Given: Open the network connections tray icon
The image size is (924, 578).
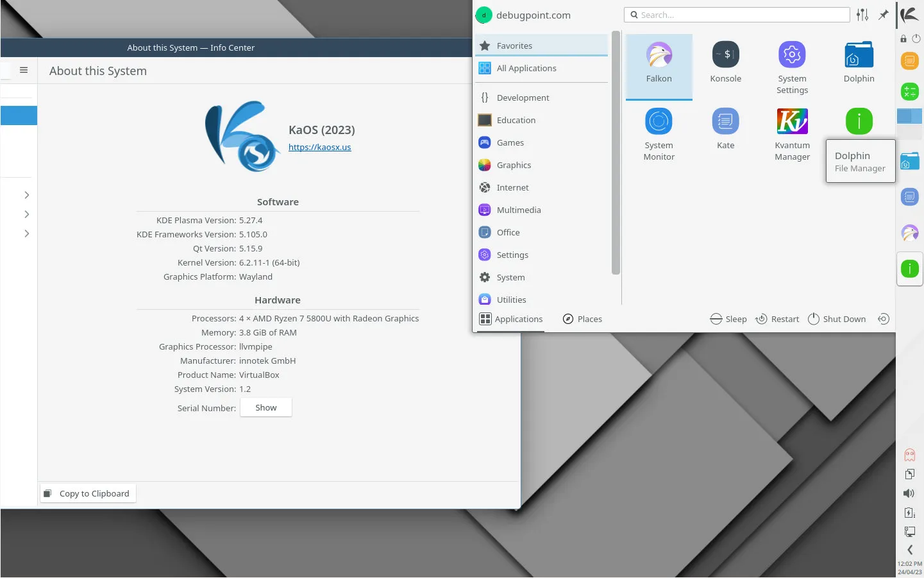Looking at the screenshot, I should [909, 531].
